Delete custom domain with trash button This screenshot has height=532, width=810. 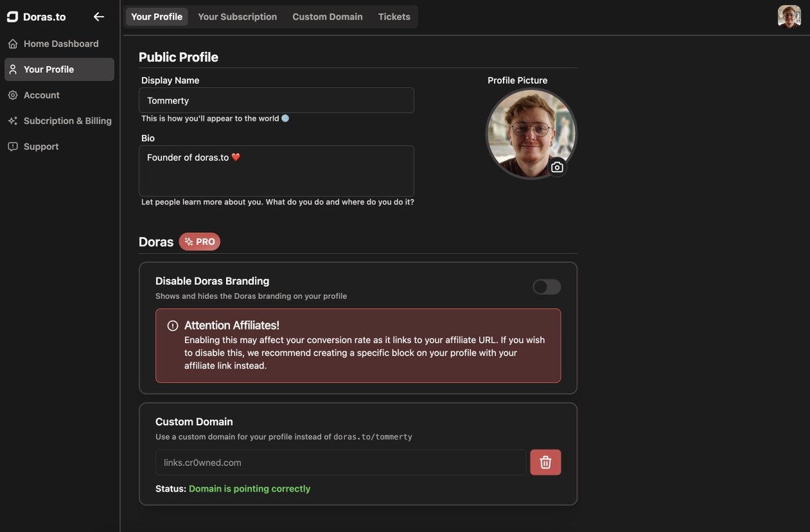pos(545,462)
